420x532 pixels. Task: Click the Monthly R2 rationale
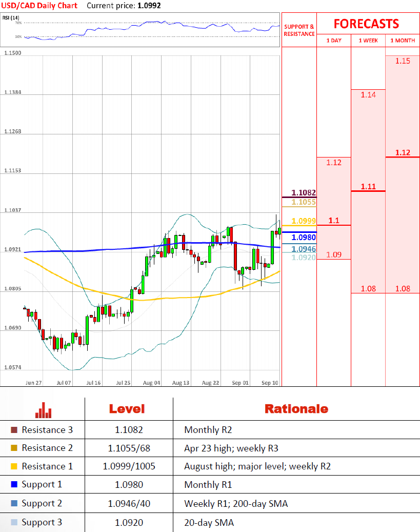point(208,430)
